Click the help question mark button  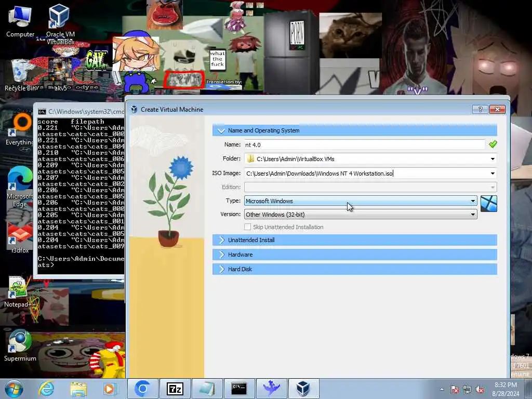pyautogui.click(x=480, y=109)
